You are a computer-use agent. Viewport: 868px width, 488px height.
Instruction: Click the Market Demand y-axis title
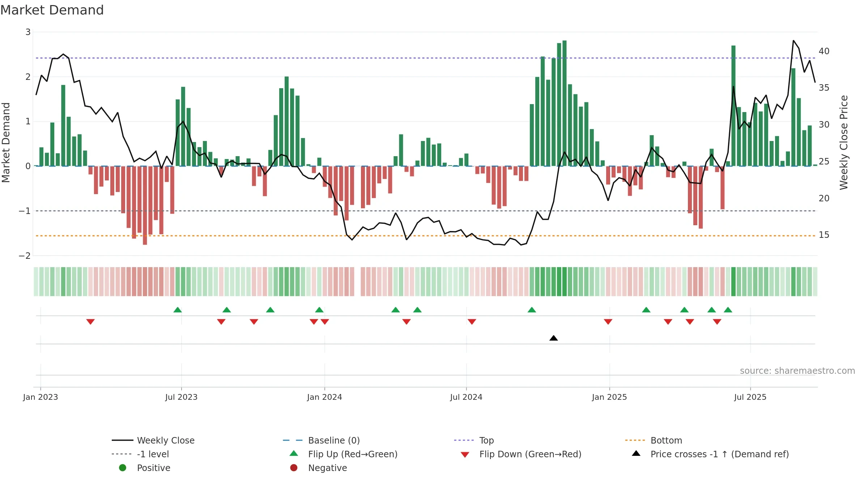coord(6,142)
